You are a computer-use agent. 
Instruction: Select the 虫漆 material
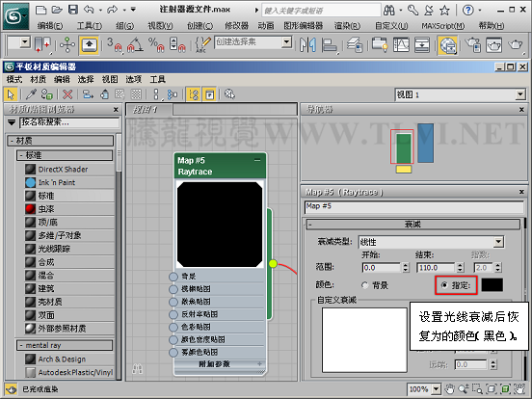(69, 209)
